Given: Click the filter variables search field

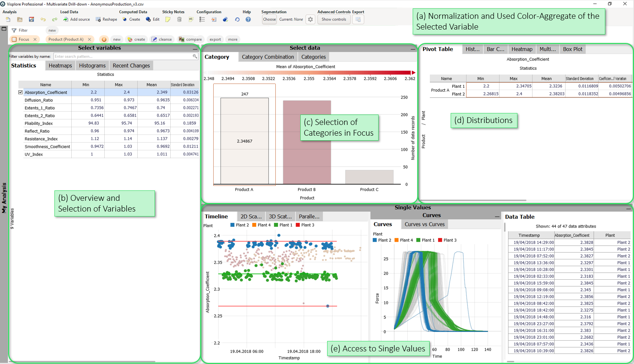Looking at the screenshot, I should click(x=123, y=56).
